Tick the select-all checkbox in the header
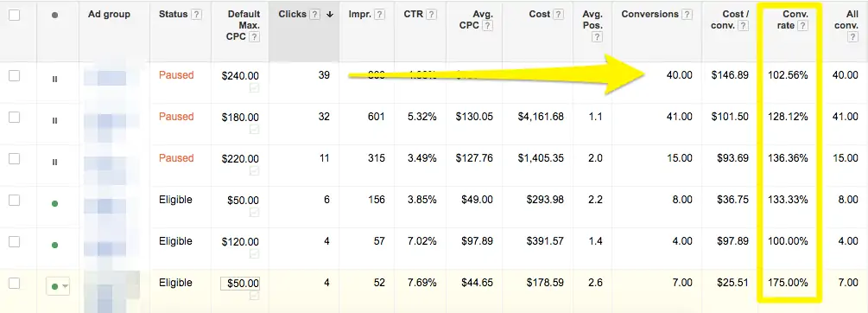The height and width of the screenshot is (313, 868). pyautogui.click(x=15, y=15)
